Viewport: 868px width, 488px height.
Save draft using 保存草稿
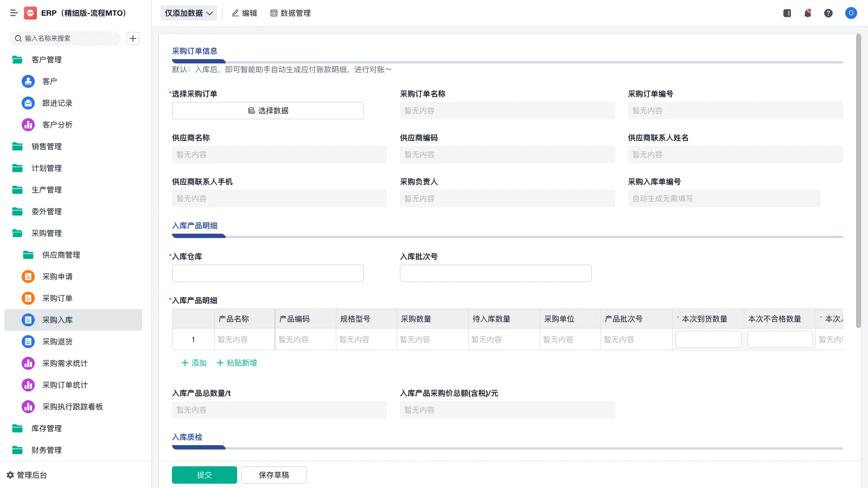(273, 474)
